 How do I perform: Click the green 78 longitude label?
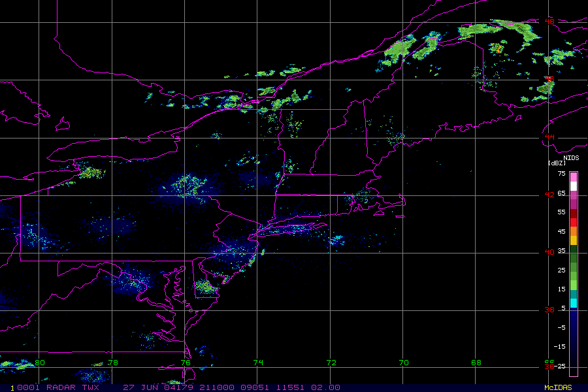coord(113,363)
